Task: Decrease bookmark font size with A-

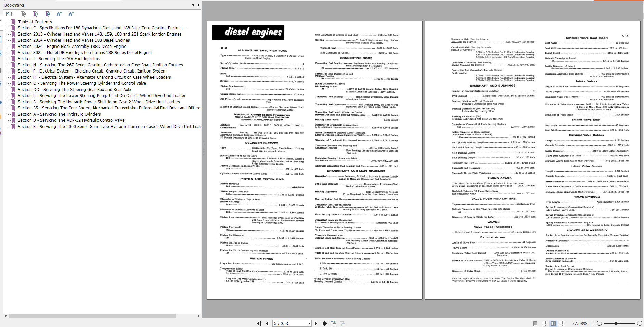Action: [x=71, y=14]
